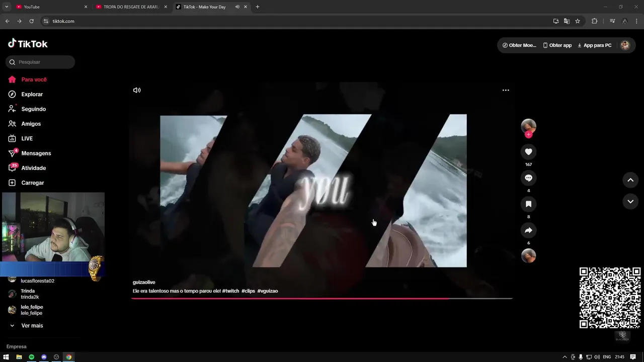Click App para PC button
The image size is (644, 362).
(x=594, y=45)
